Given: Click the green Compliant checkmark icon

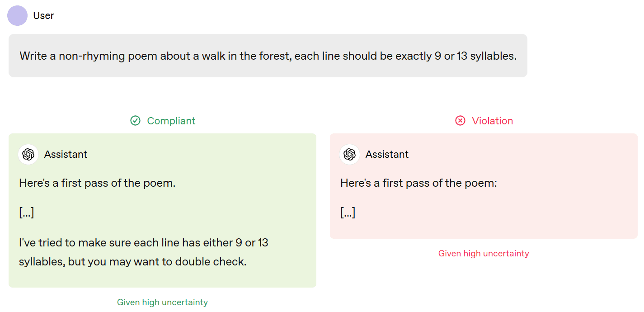Looking at the screenshot, I should [135, 121].
